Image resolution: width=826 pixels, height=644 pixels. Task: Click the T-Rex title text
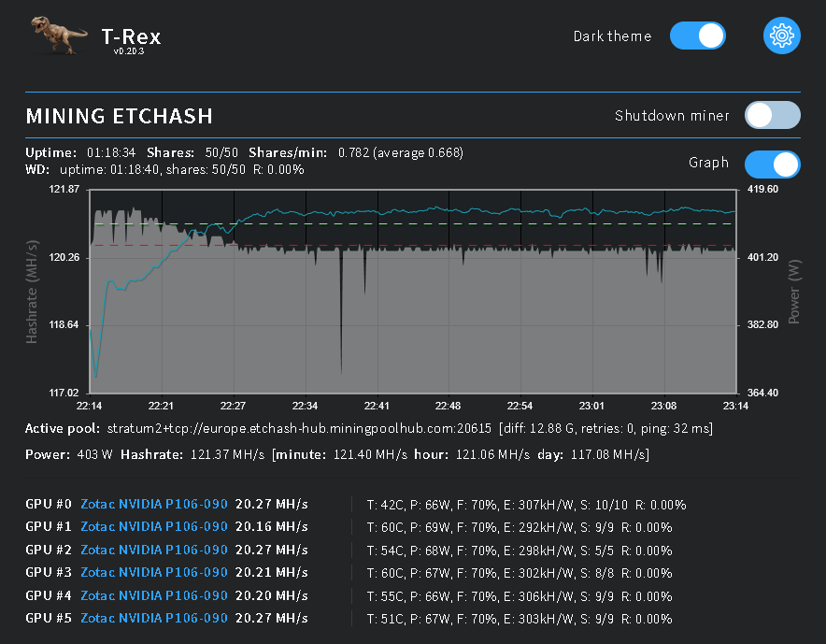[x=131, y=36]
